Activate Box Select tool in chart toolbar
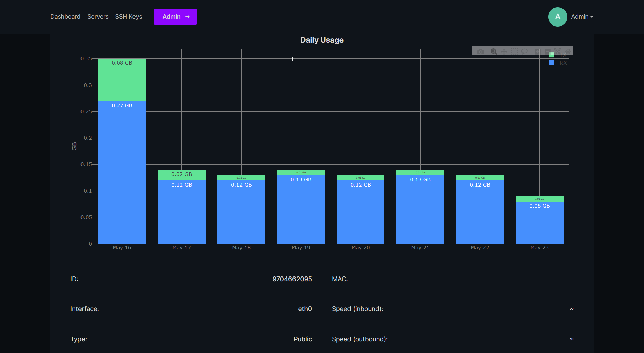The height and width of the screenshot is (353, 644). pyautogui.click(x=514, y=51)
